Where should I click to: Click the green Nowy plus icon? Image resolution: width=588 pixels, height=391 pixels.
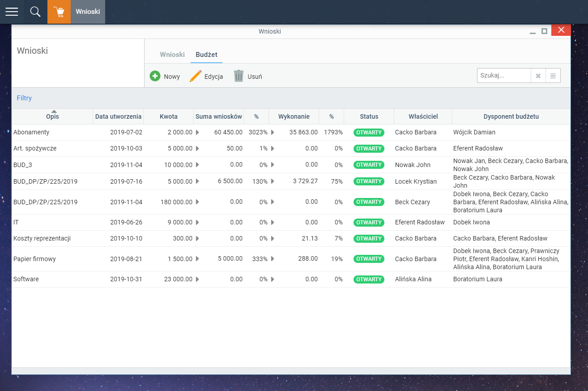(x=155, y=76)
